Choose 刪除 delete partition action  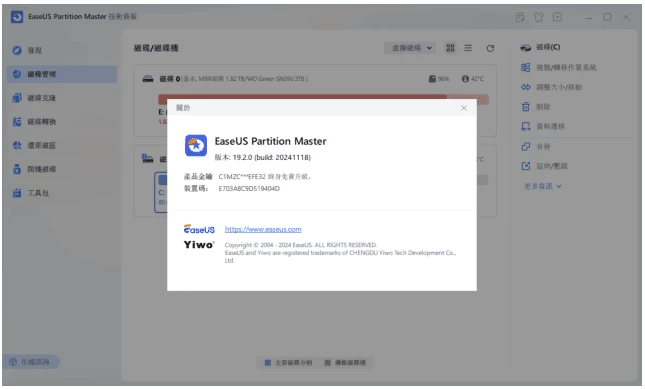pos(536,107)
